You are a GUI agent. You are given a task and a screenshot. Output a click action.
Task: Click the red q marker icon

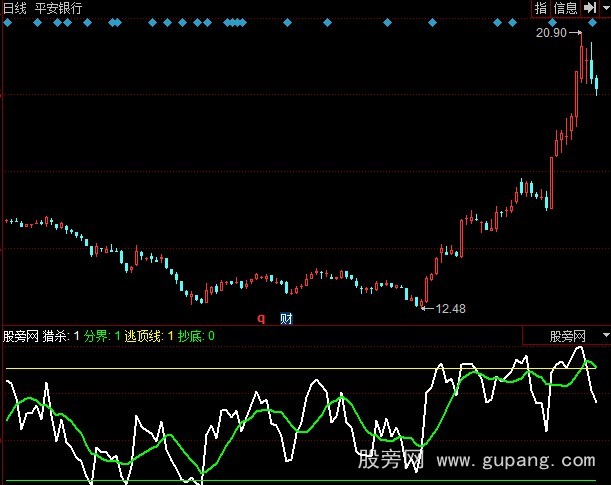pos(261,319)
